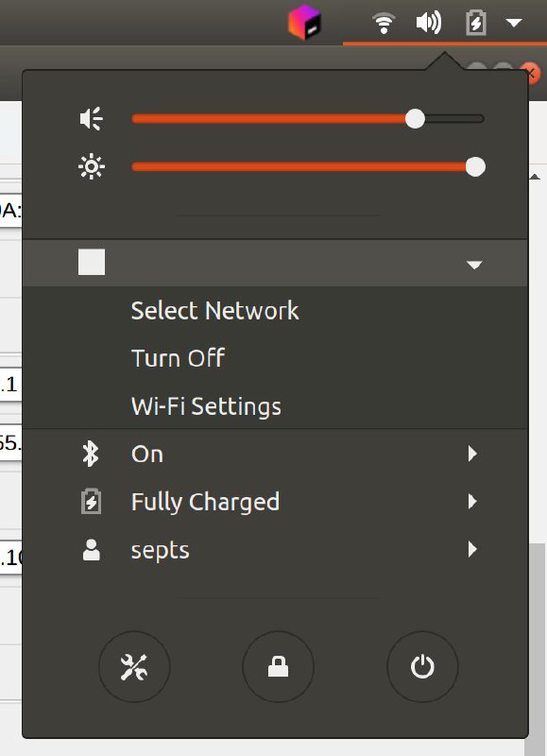The height and width of the screenshot is (756, 547).
Task: Click the brightness slider handle
Action: click(x=476, y=167)
